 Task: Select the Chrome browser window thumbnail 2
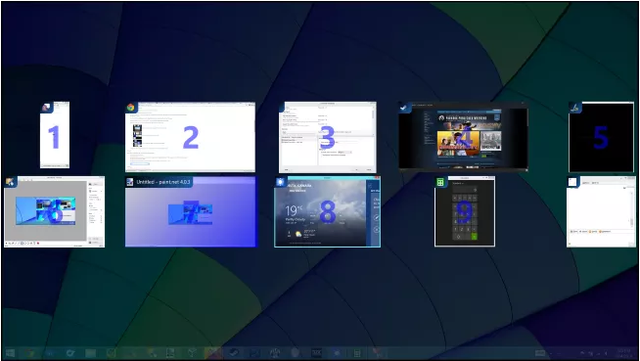[190, 137]
